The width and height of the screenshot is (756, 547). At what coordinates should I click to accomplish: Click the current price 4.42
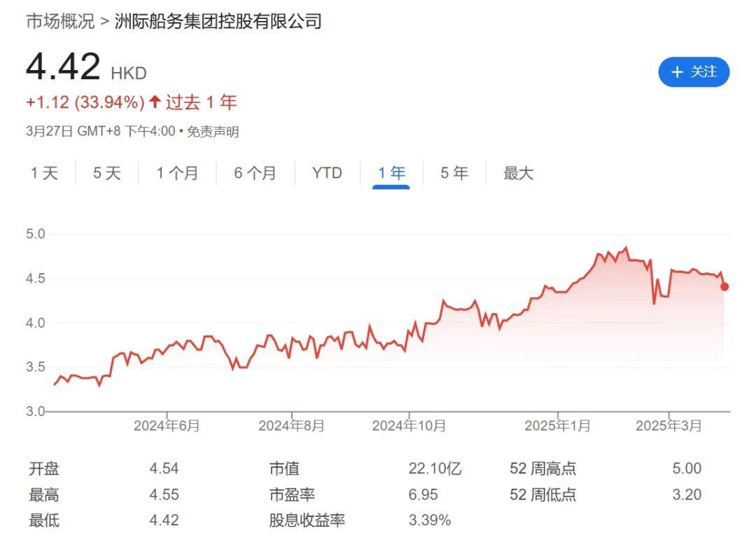coord(63,66)
